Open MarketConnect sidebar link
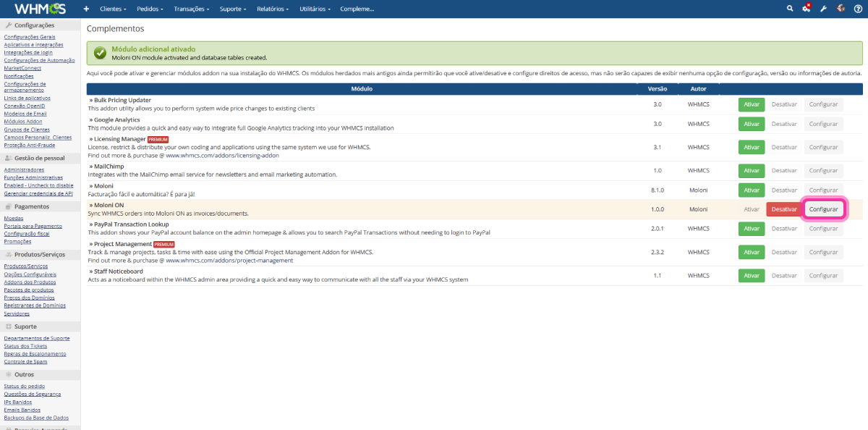The height and width of the screenshot is (430, 868). click(x=22, y=68)
